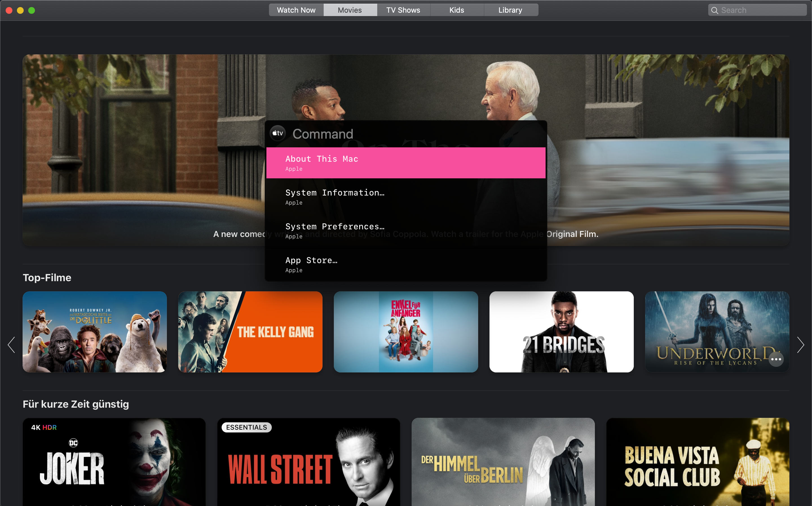The image size is (812, 506).
Task: Open the Kids tab
Action: click(457, 10)
